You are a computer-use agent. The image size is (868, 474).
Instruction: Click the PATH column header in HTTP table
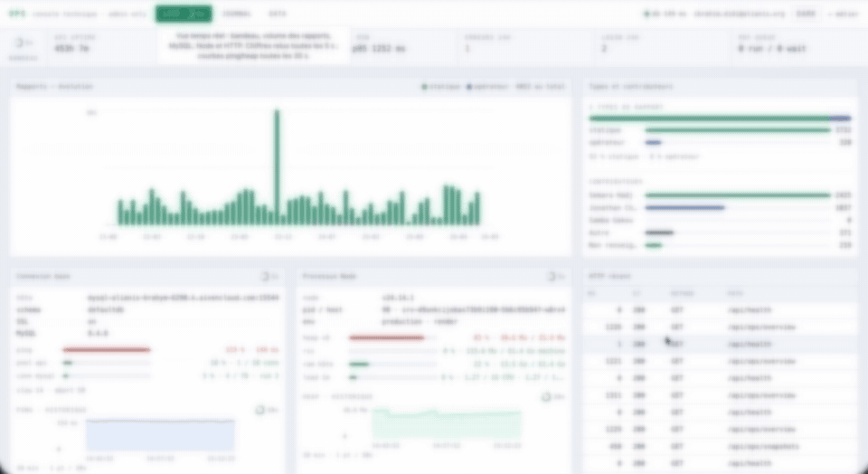click(x=735, y=293)
